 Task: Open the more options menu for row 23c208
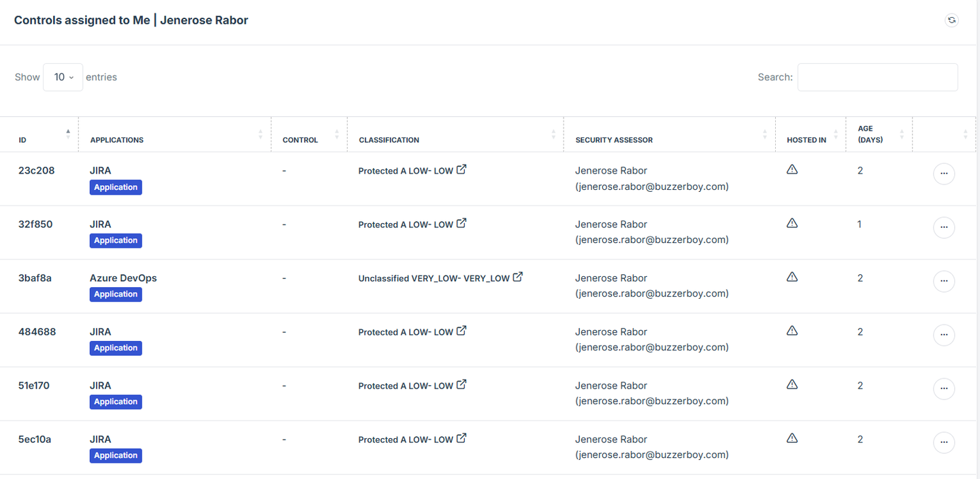pos(943,174)
